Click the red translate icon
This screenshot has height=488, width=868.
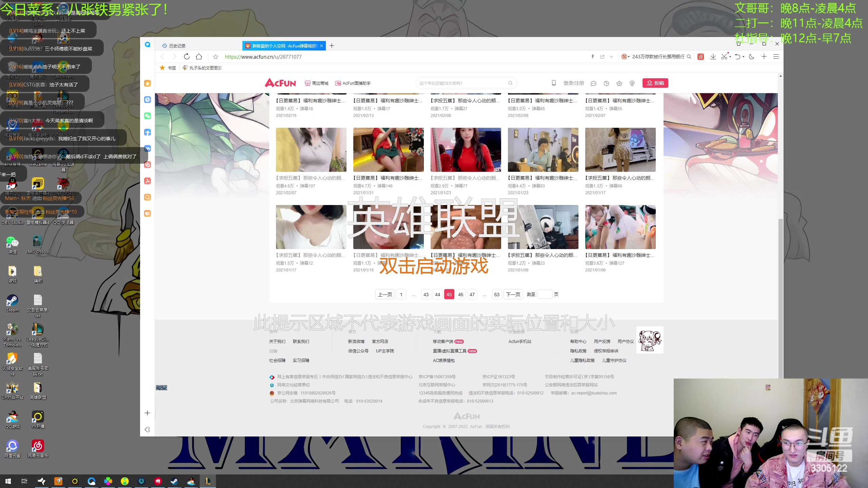point(701,57)
